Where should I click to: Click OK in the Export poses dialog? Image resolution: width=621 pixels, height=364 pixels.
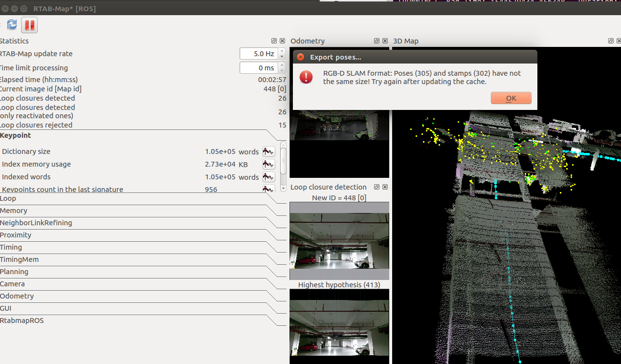click(x=510, y=98)
